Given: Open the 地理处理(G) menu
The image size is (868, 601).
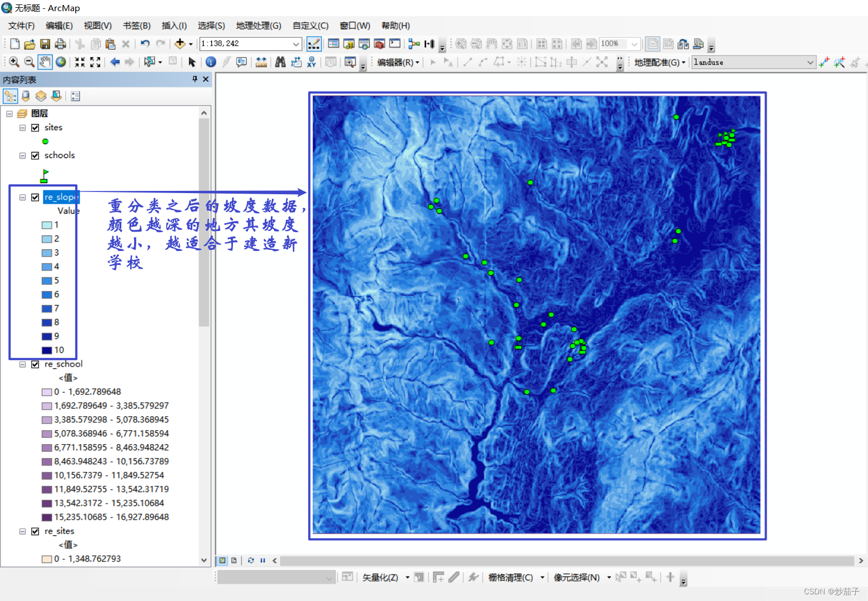Looking at the screenshot, I should [x=259, y=26].
